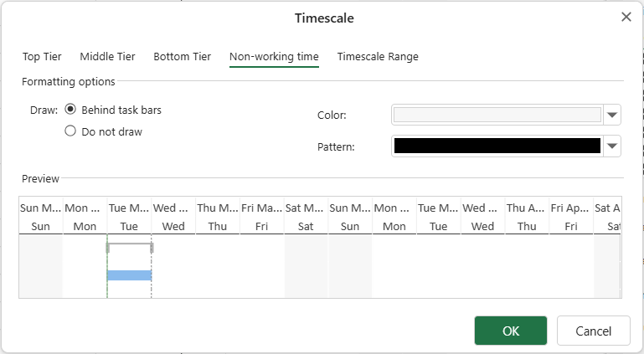Select the Non-working time tab

tap(274, 57)
